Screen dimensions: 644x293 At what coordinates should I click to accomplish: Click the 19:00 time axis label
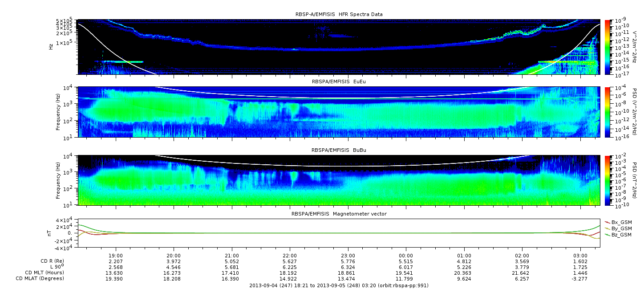point(116,256)
